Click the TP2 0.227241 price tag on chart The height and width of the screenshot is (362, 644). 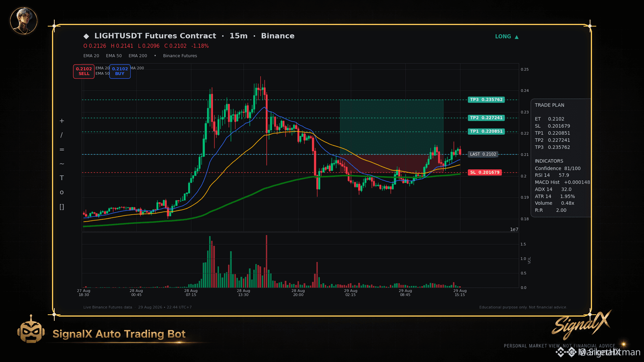point(486,118)
